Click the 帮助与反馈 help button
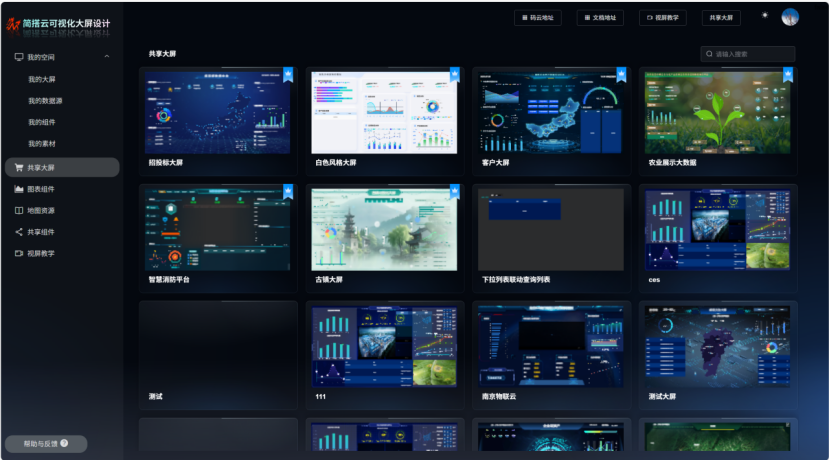This screenshot has height=461, width=830. coord(46,443)
